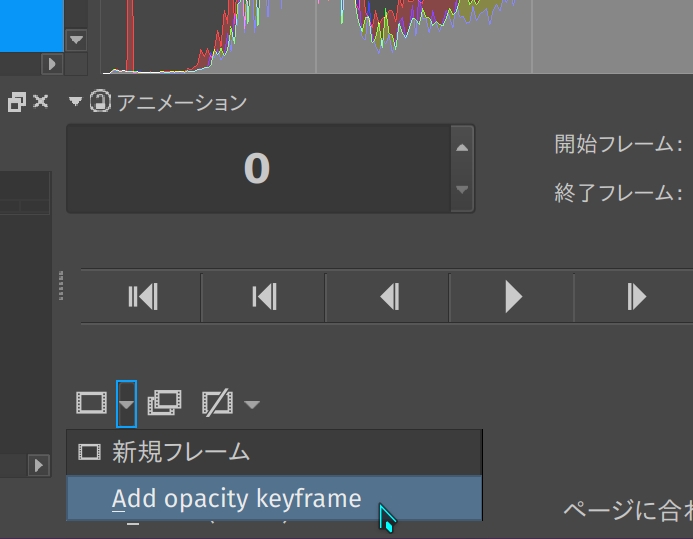Click the duplicate frame icon

click(164, 402)
